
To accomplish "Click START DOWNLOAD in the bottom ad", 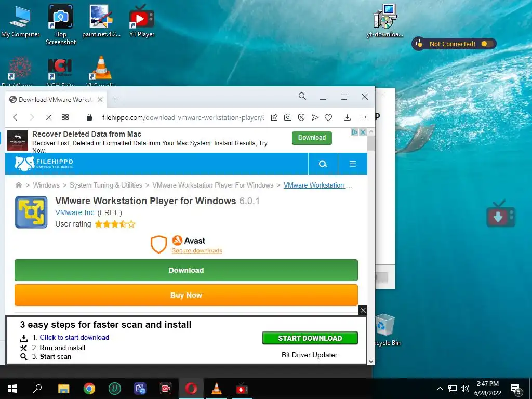I will pyautogui.click(x=310, y=338).
